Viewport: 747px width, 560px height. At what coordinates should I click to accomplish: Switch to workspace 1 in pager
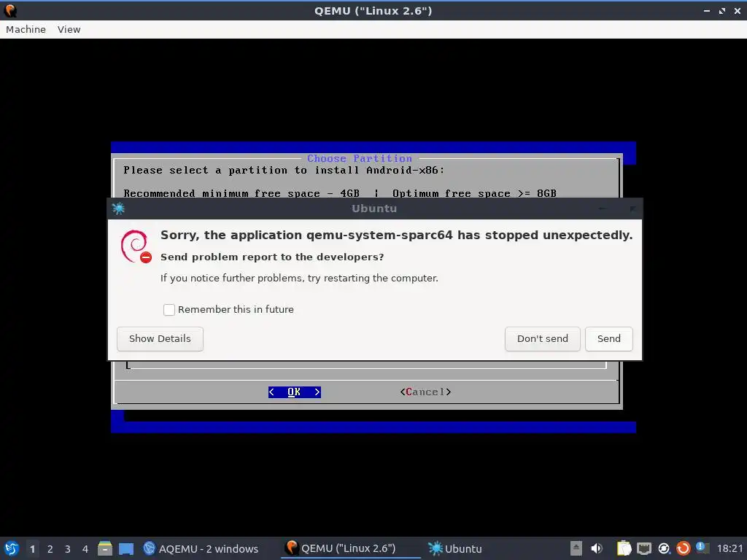[32, 548]
